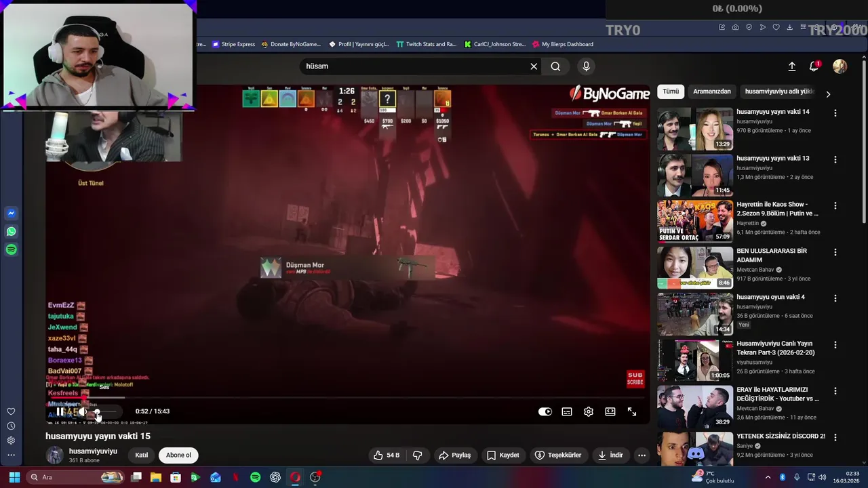Click the YouTube search field containing hüsam

pyautogui.click(x=414, y=66)
